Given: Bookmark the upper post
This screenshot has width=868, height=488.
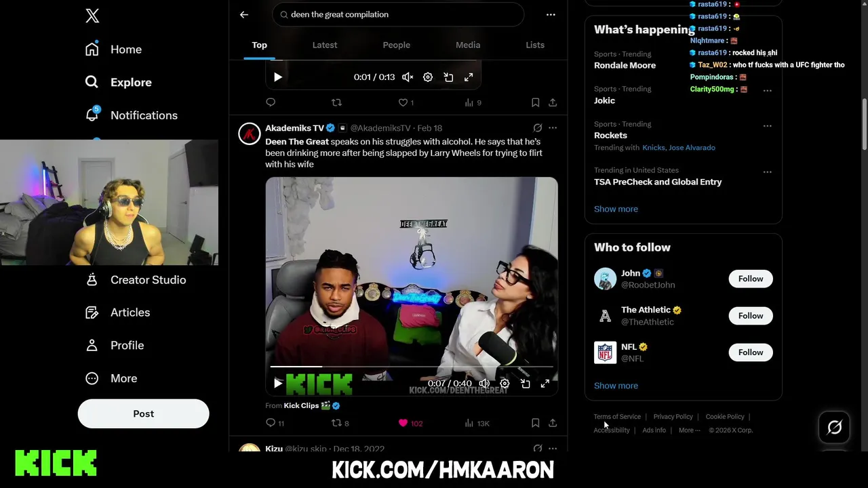Looking at the screenshot, I should [535, 102].
